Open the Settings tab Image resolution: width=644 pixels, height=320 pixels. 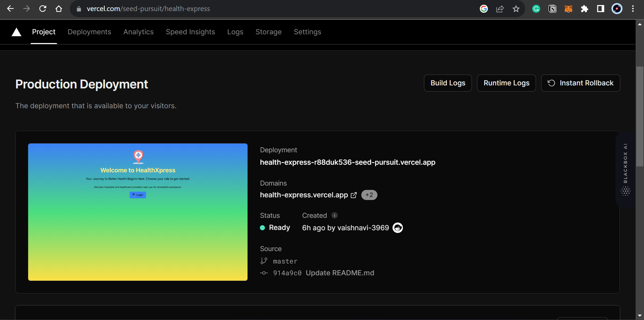tap(308, 32)
